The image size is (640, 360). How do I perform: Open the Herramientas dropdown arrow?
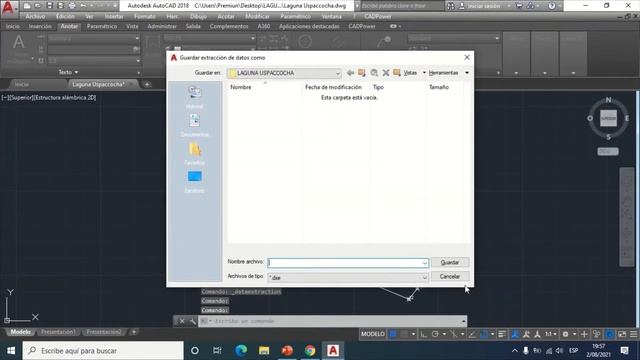point(467,73)
